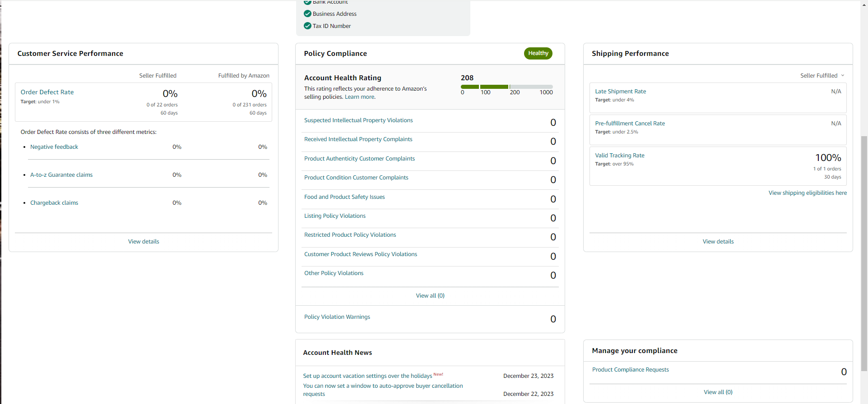Click View shipping eligibilities here link
This screenshot has height=404, width=868.
pos(808,193)
